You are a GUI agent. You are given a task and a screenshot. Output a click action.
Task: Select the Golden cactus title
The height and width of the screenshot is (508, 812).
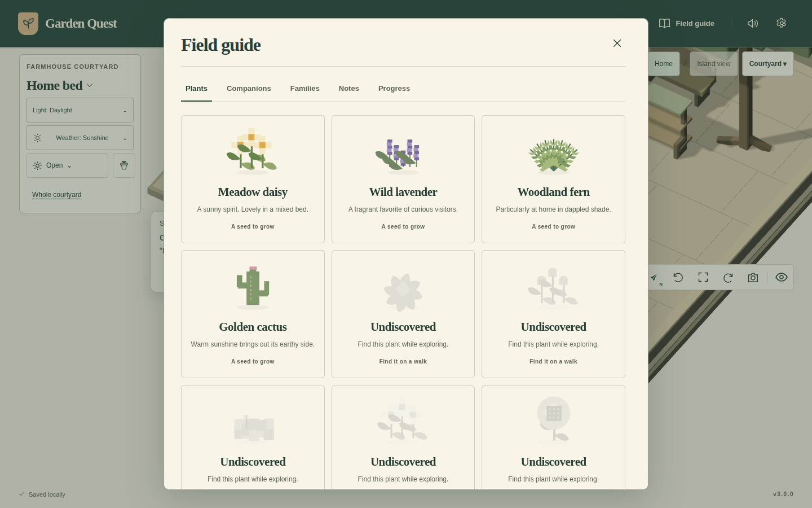point(253,327)
